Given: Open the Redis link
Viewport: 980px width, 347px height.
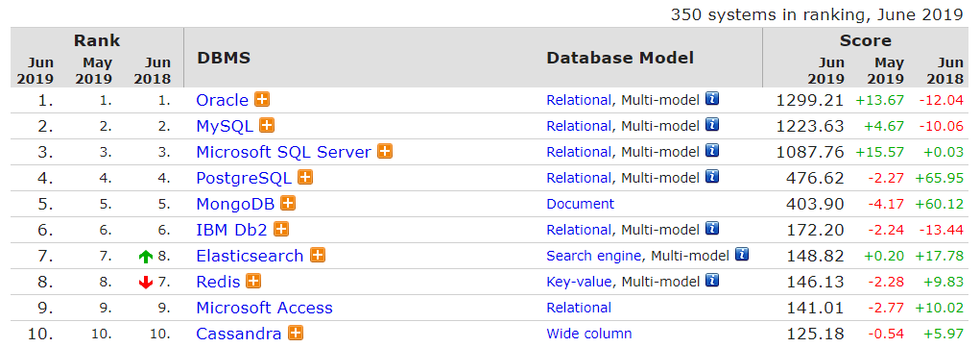Looking at the screenshot, I should pos(218,282).
